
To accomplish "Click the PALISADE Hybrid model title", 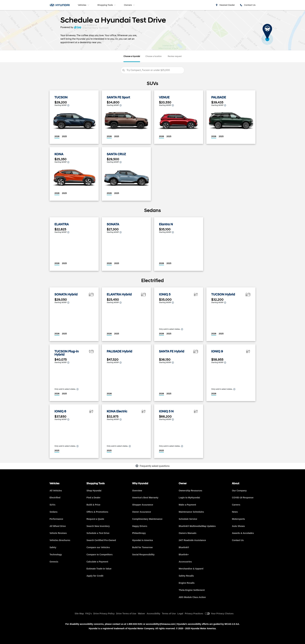I will (119, 351).
